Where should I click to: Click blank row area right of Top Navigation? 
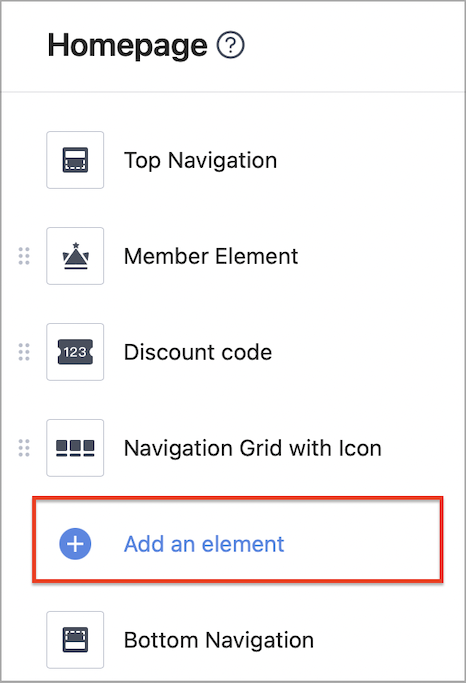pyautogui.click(x=366, y=160)
